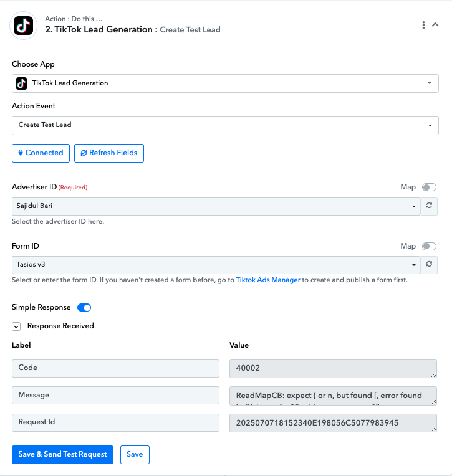Open the Action Event dropdown
Screen dimensions: 452x476
pyautogui.click(x=225, y=125)
